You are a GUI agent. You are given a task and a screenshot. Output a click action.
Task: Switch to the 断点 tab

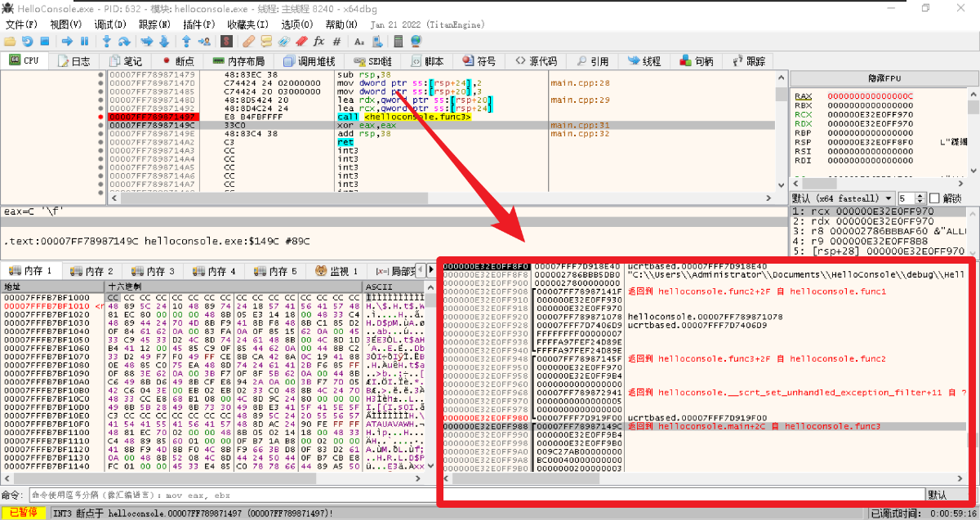coord(177,61)
